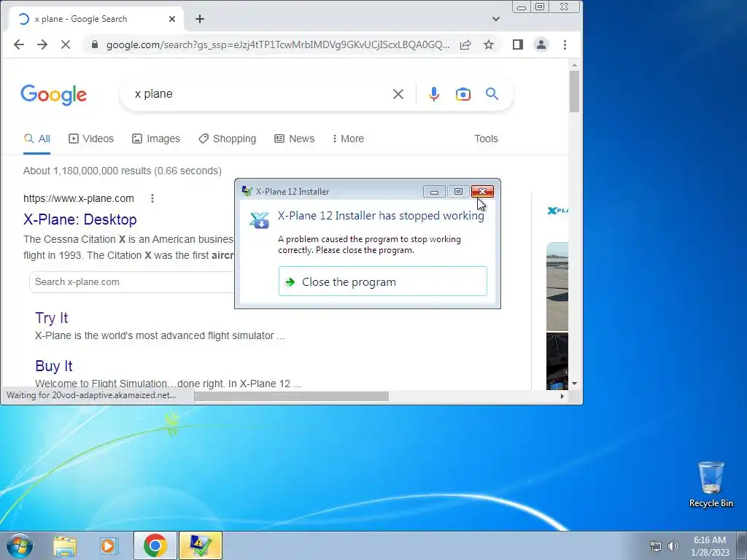Stop loading the page
This screenshot has width=747, height=560.
(x=66, y=44)
